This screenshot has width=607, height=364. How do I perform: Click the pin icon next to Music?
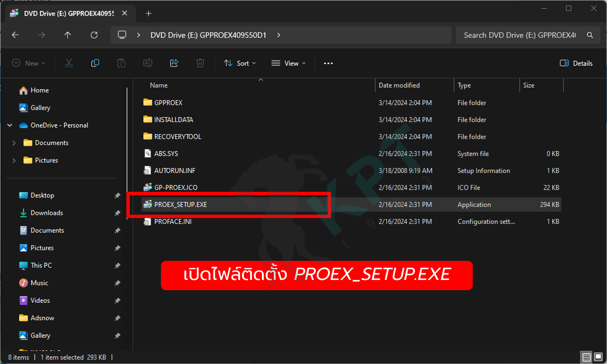[x=118, y=283]
